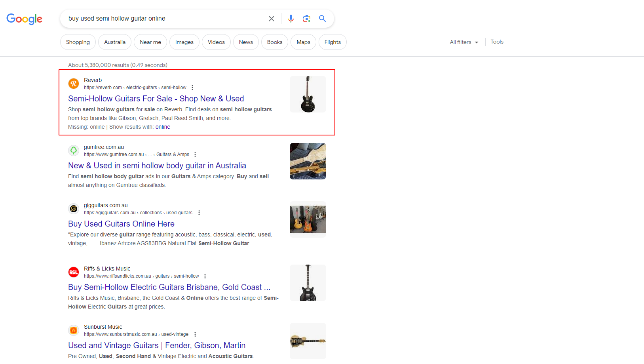Click the Sunburst Music favicon

pyautogui.click(x=74, y=330)
